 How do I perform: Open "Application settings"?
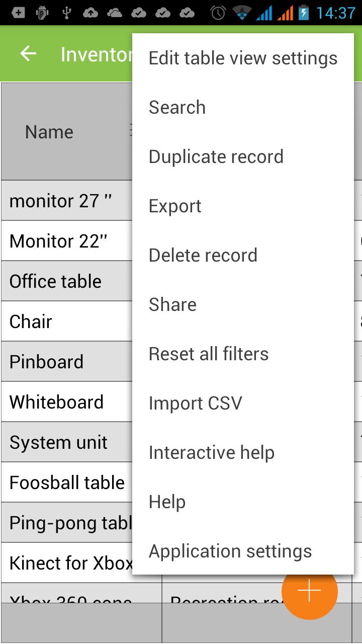click(x=230, y=551)
